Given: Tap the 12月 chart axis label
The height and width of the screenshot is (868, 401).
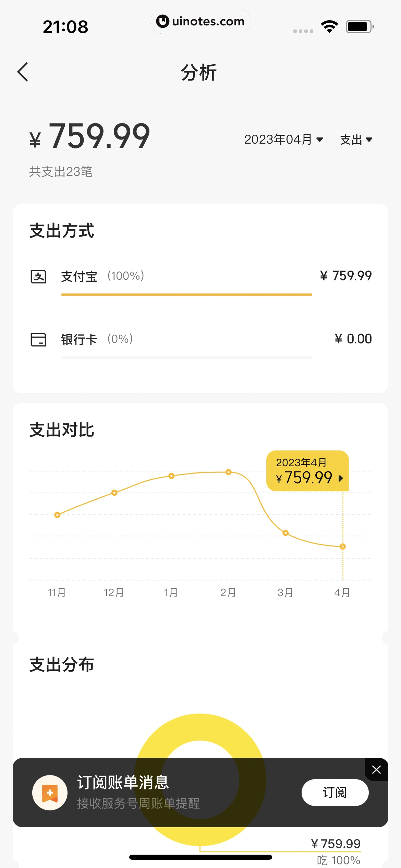Looking at the screenshot, I should pos(114,592).
